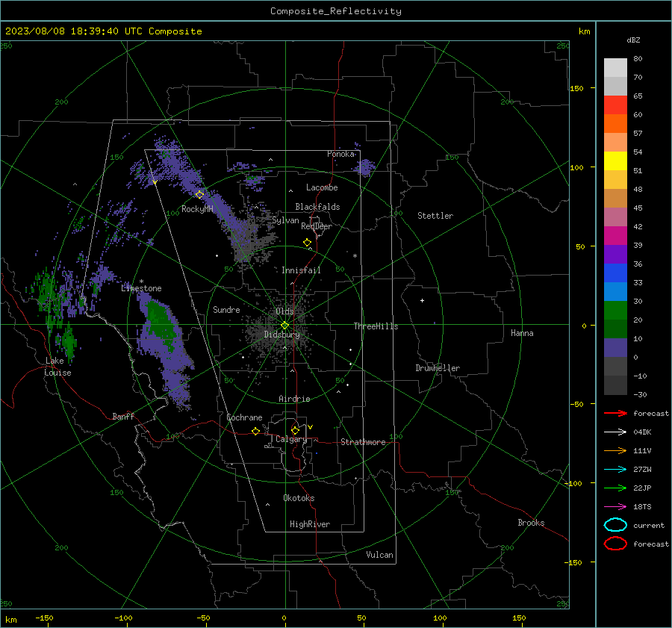Viewport: 672px width, 628px height.
Task: Click the yellow diamond marker near Red Deer
Action: pos(307,243)
